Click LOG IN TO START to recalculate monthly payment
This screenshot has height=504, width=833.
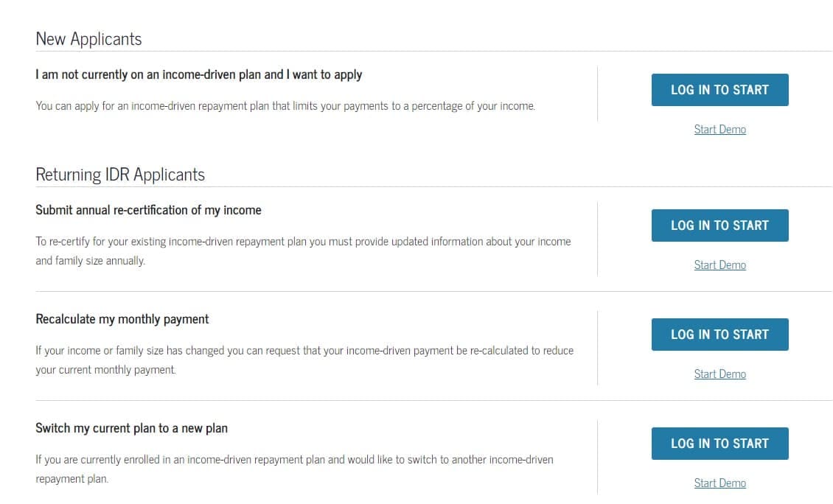(719, 334)
